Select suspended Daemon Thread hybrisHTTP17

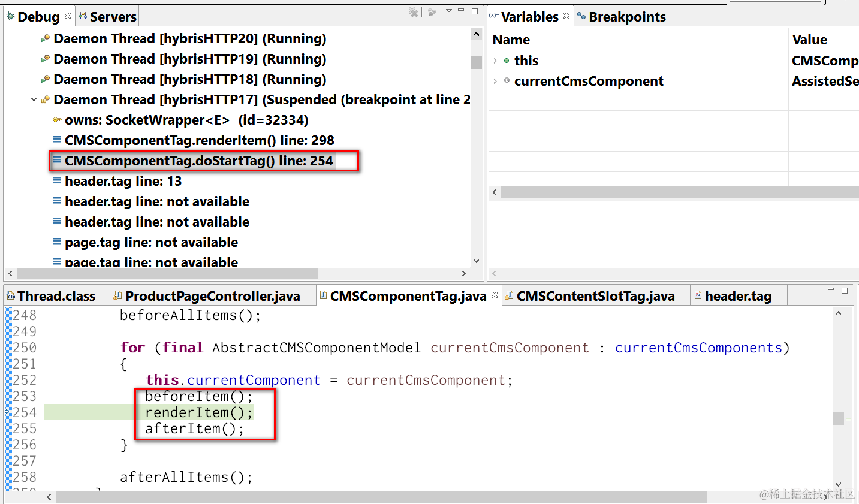[262, 99]
